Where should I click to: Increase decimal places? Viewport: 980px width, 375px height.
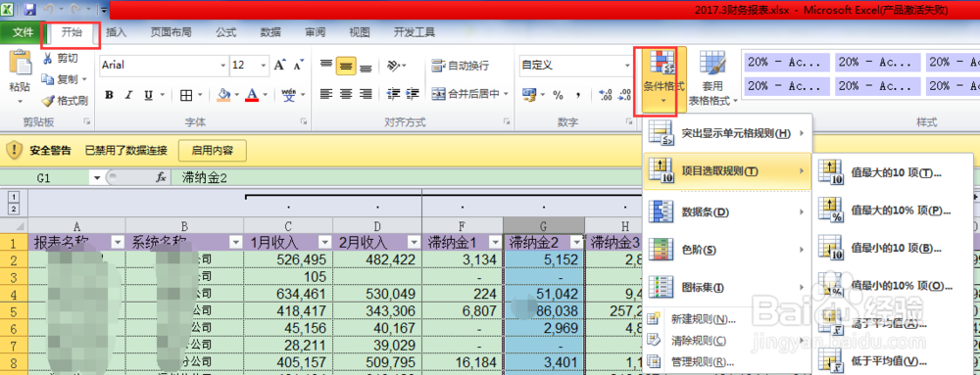click(605, 95)
